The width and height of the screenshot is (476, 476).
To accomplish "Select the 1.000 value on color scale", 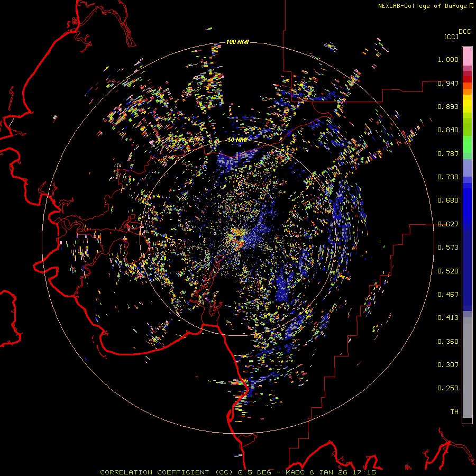I will click(x=448, y=59).
